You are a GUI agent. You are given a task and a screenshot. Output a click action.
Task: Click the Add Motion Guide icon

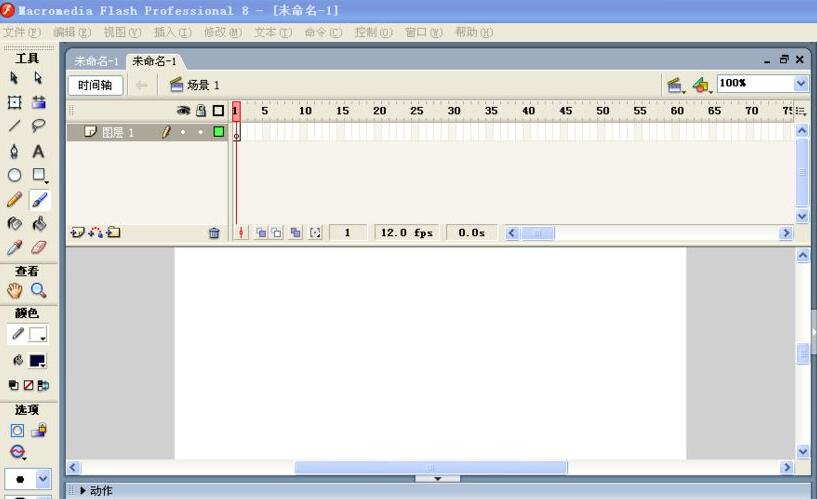tap(95, 232)
